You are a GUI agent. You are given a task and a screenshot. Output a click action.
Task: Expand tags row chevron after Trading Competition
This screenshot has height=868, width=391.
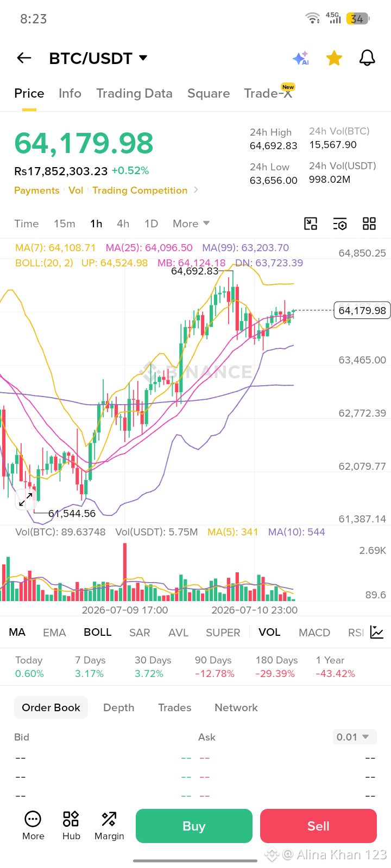[x=196, y=190]
